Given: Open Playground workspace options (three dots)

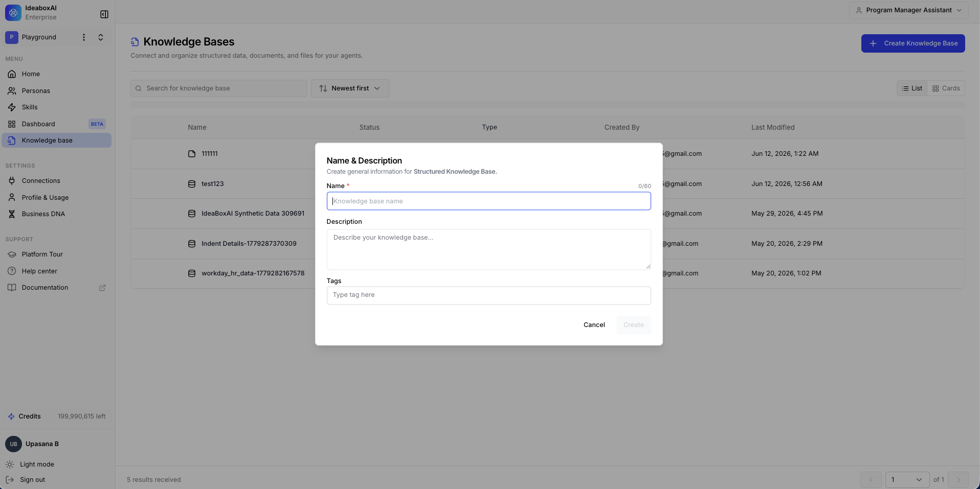Looking at the screenshot, I should (x=84, y=37).
